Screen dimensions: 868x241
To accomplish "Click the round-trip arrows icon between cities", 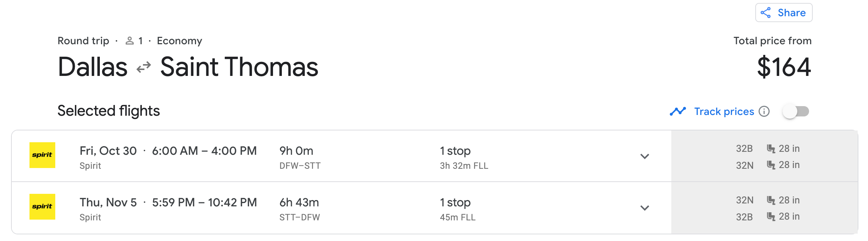I will coord(144,67).
